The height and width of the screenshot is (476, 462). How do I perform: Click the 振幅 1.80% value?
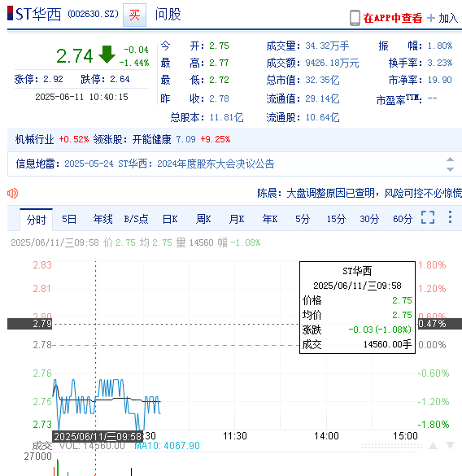[440, 46]
